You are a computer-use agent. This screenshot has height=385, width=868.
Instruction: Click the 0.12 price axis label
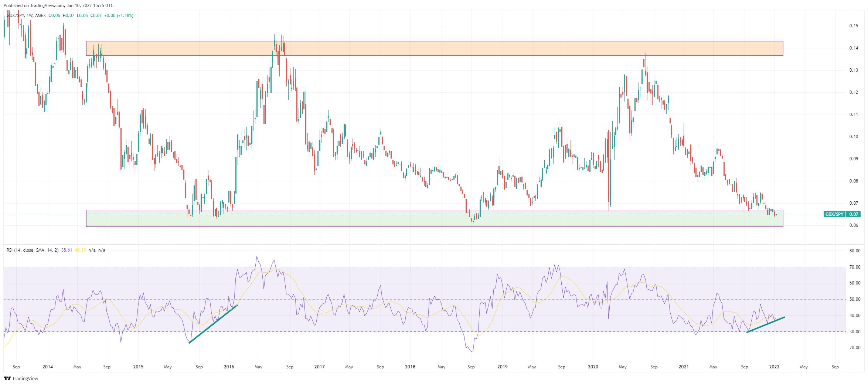854,92
